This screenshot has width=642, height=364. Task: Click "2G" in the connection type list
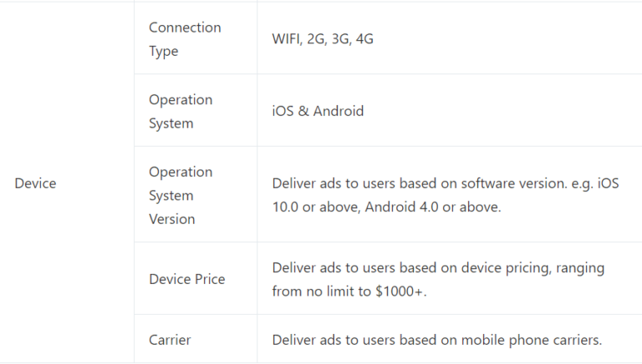pyautogui.click(x=317, y=39)
